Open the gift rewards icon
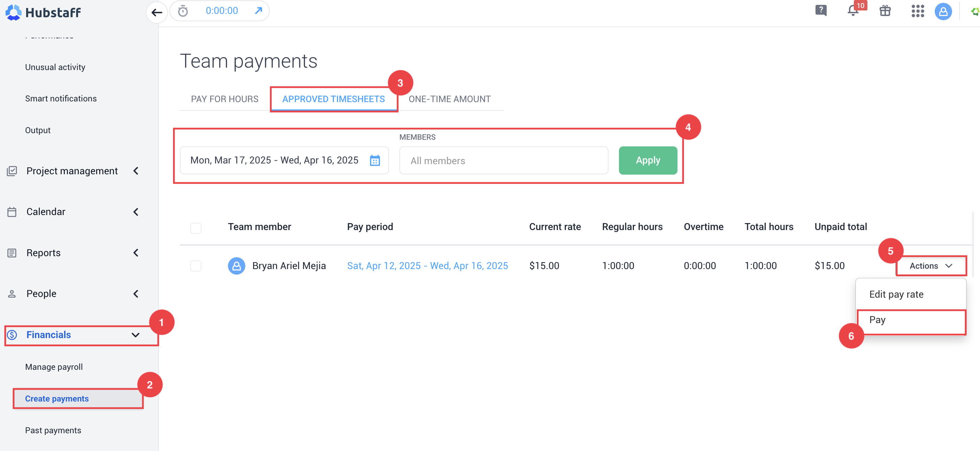Image resolution: width=980 pixels, height=451 pixels. click(x=885, y=11)
